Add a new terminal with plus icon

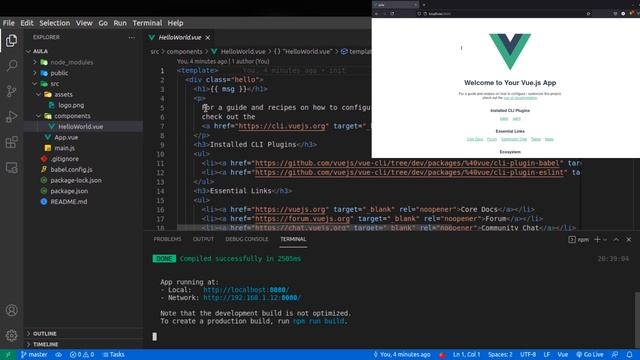coord(597,240)
